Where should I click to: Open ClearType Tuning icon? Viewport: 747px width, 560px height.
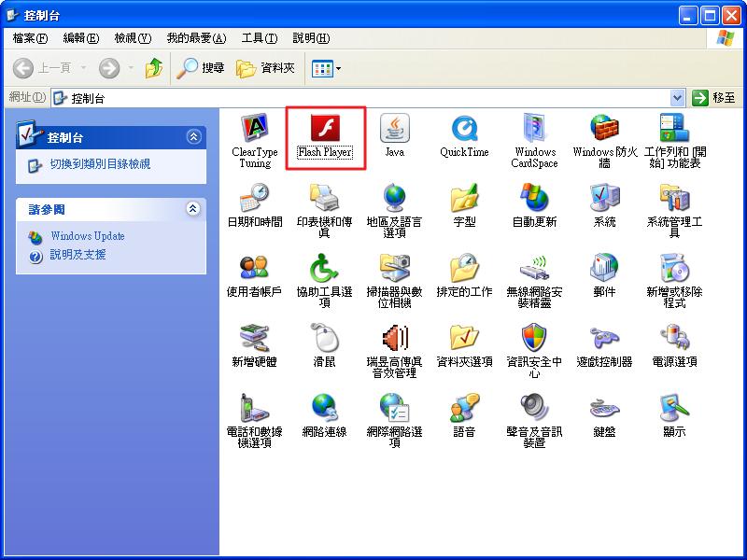(x=254, y=129)
